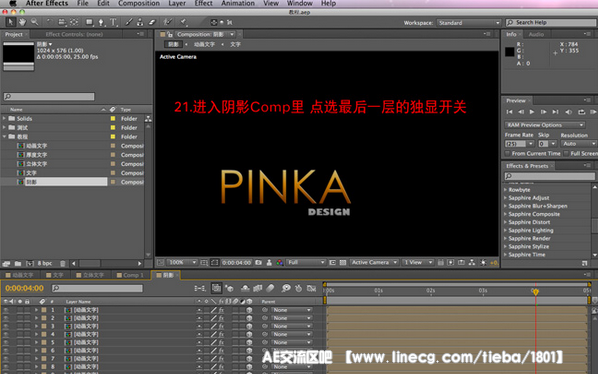Click the Play button in Preview panel
The height and width of the screenshot is (374, 598).
(x=532, y=112)
